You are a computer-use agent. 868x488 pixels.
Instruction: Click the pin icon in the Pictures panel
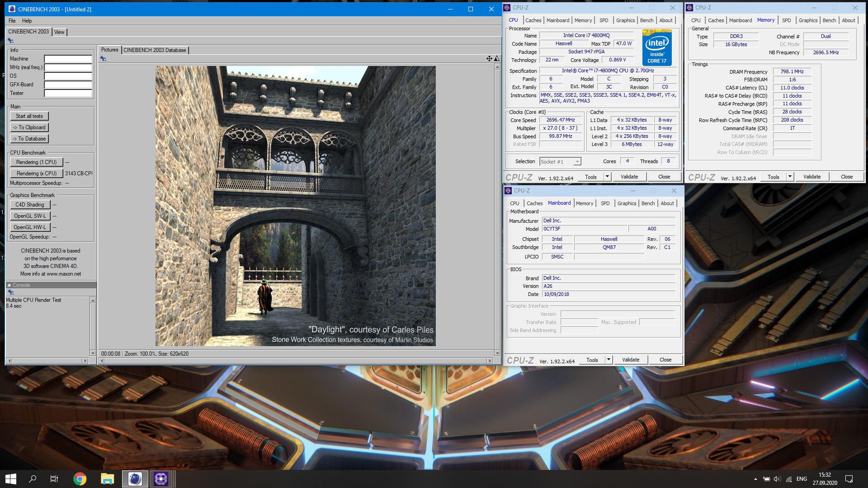(x=104, y=59)
